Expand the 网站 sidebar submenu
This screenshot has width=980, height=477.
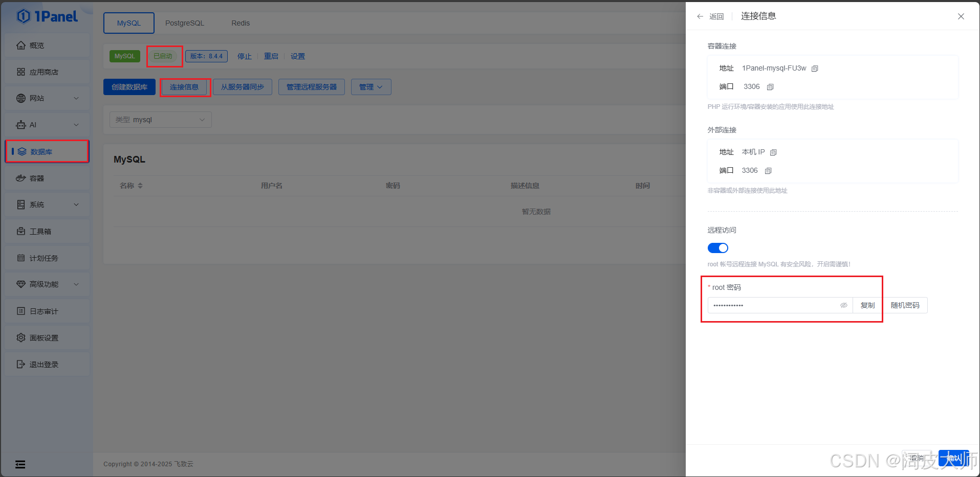(76, 98)
